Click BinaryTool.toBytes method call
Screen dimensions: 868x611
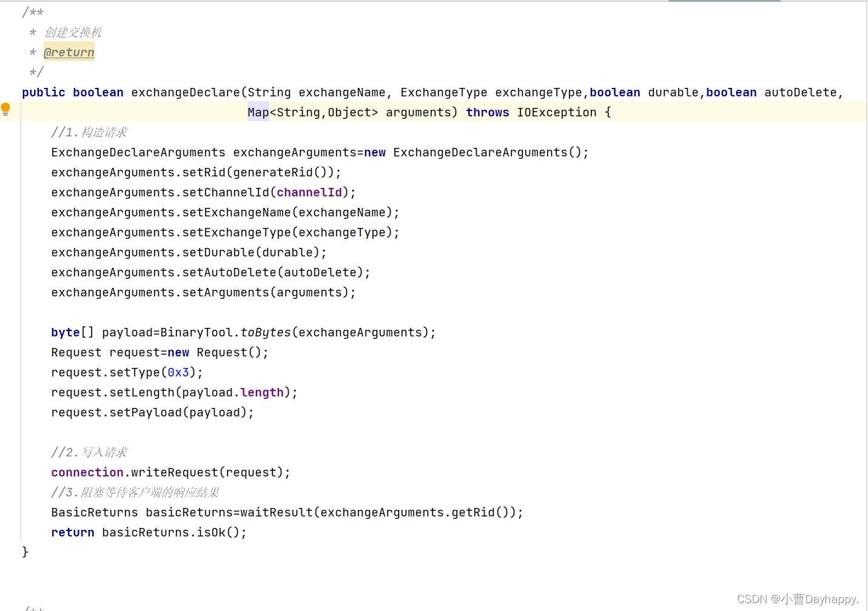(226, 332)
